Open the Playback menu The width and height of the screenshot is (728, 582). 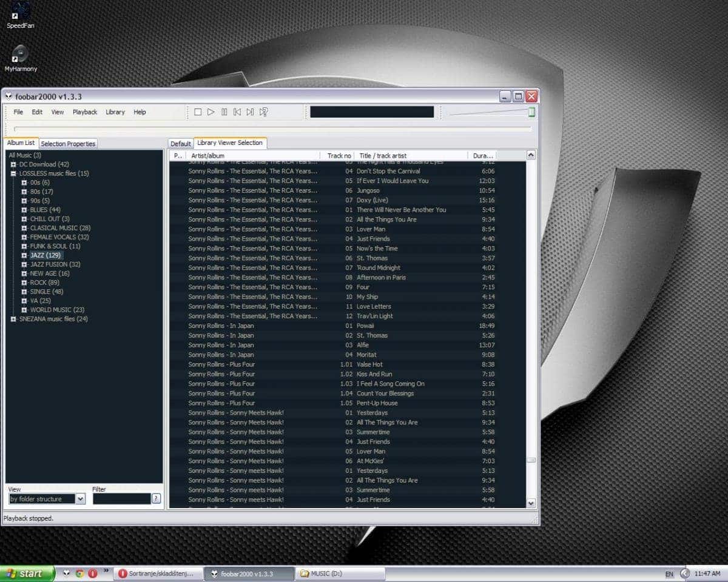[85, 112]
